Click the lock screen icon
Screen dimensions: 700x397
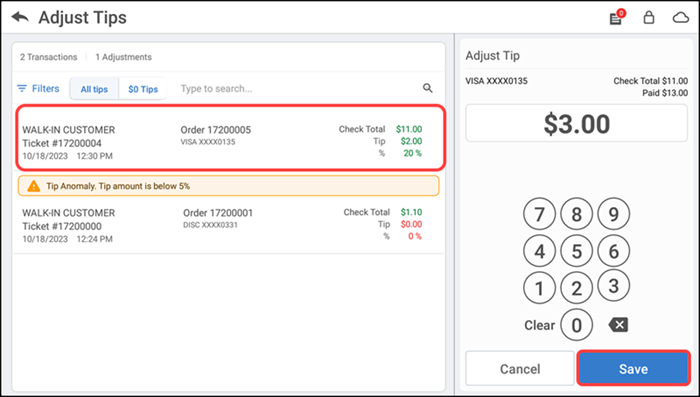pyautogui.click(x=649, y=17)
